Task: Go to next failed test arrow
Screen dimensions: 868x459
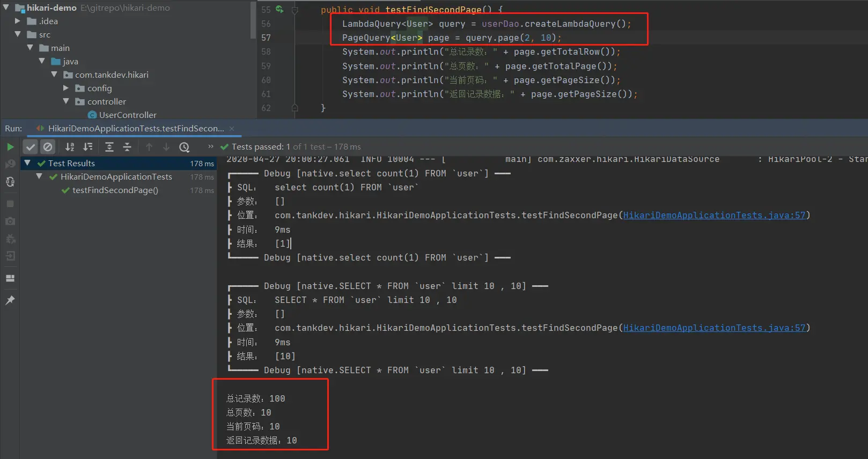Action: 166,146
